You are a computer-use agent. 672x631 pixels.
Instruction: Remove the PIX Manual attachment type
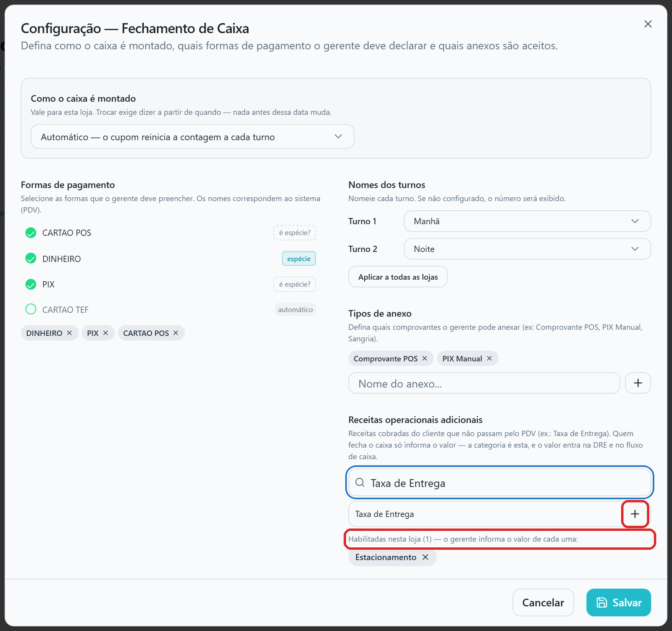pos(489,359)
